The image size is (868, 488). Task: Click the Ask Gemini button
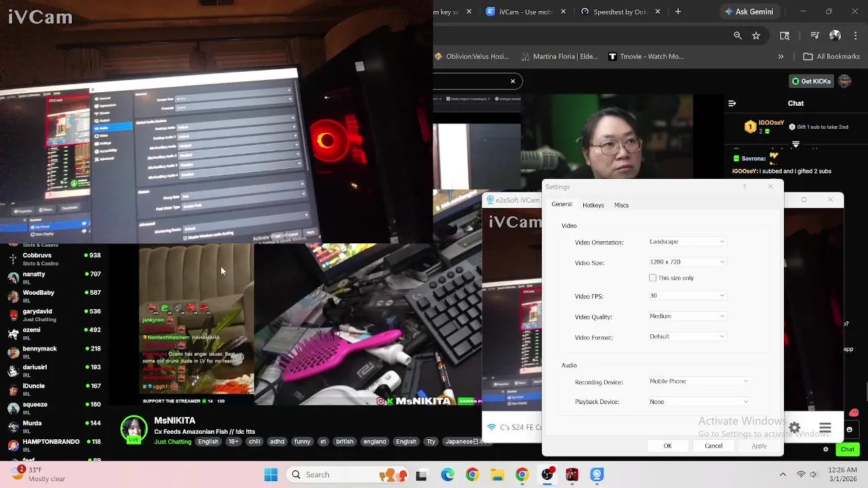749,12
